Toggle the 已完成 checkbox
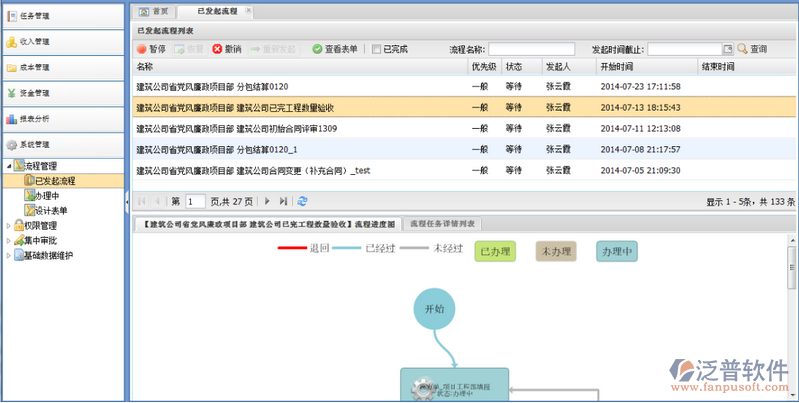This screenshot has height=403, width=799. point(377,49)
